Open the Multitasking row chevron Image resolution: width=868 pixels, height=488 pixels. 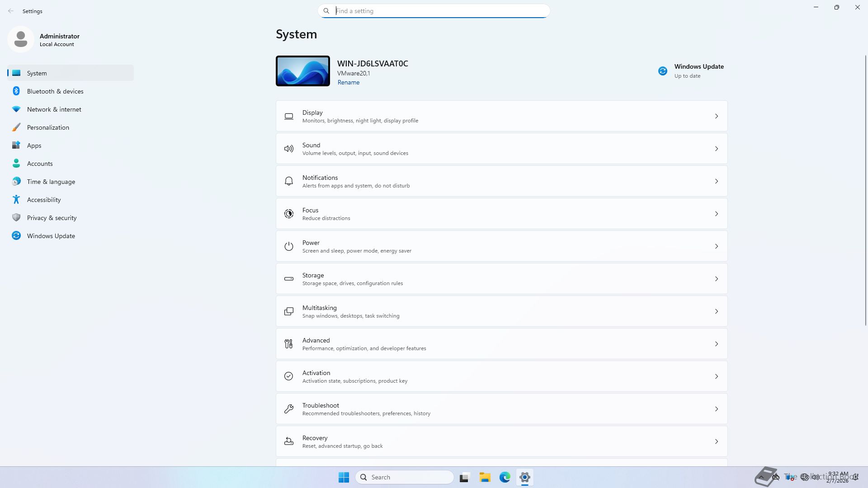click(x=716, y=311)
